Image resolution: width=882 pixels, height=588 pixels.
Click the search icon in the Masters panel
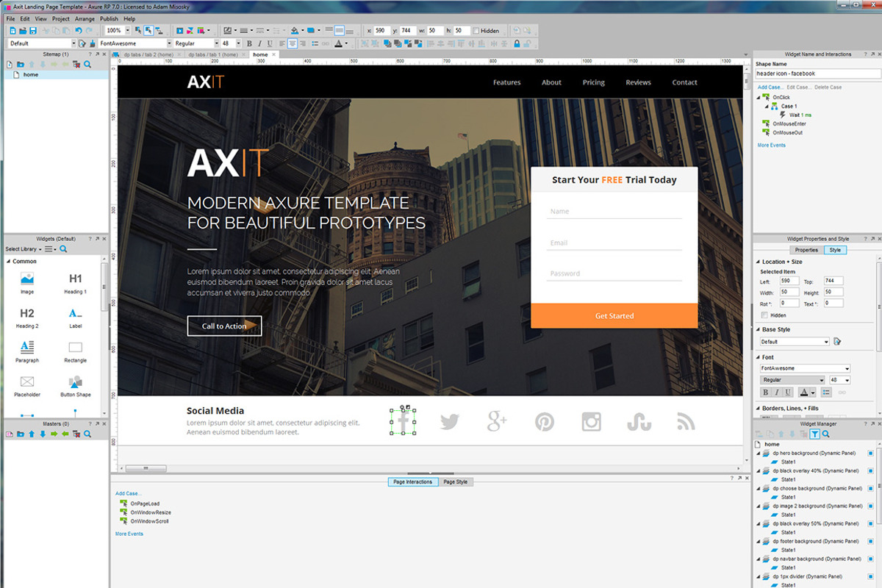click(87, 434)
